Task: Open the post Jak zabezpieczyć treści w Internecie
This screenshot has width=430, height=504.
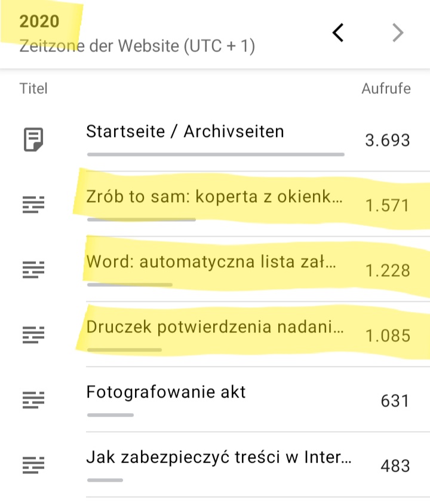Action: [219, 457]
